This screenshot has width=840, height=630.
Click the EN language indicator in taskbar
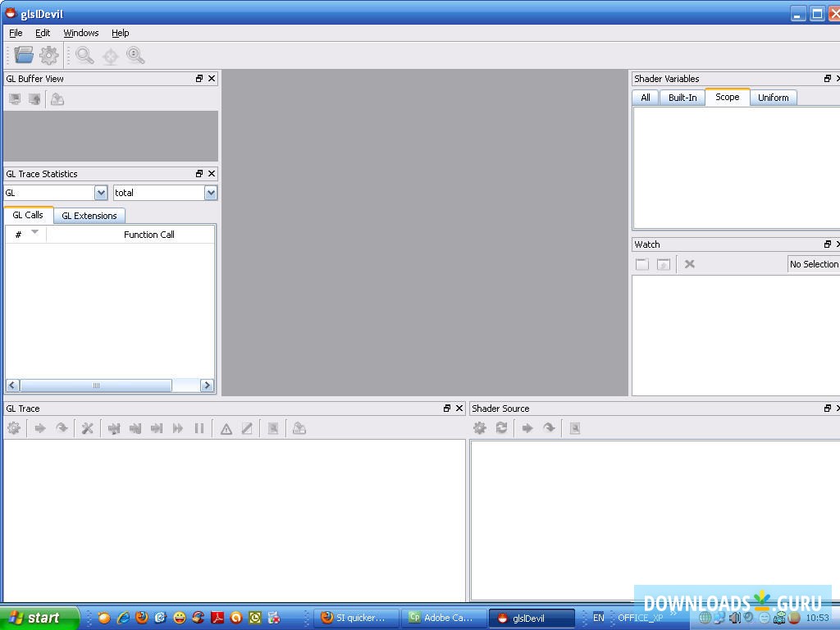coord(598,618)
